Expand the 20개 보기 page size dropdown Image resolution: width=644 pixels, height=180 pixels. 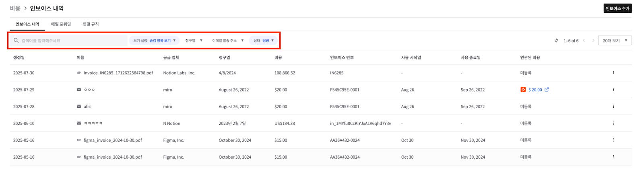pyautogui.click(x=615, y=40)
